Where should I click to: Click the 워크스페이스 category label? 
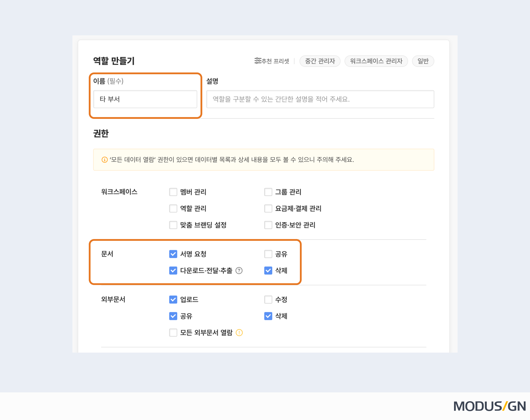(119, 192)
